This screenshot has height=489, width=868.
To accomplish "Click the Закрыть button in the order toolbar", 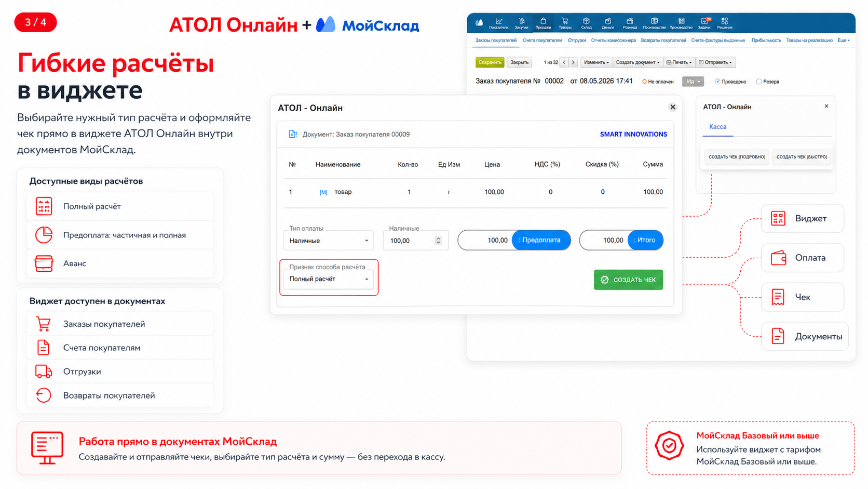I will coord(519,62).
